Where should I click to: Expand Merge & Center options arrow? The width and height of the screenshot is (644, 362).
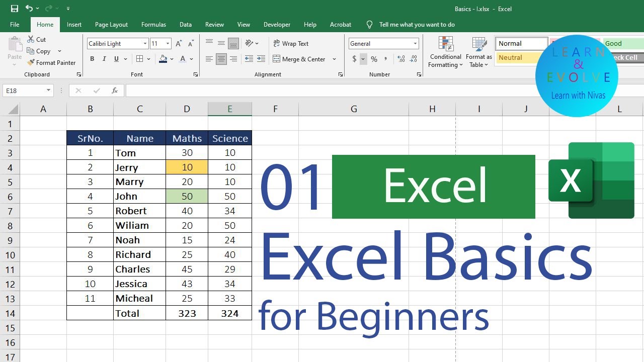coord(334,59)
